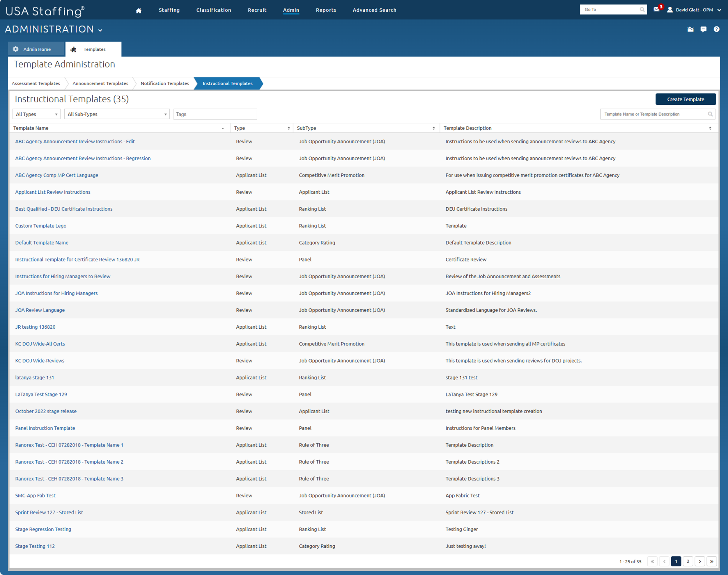Screen dimensions: 728x575
Task: Open October 2022 stage release template
Action: (x=46, y=411)
